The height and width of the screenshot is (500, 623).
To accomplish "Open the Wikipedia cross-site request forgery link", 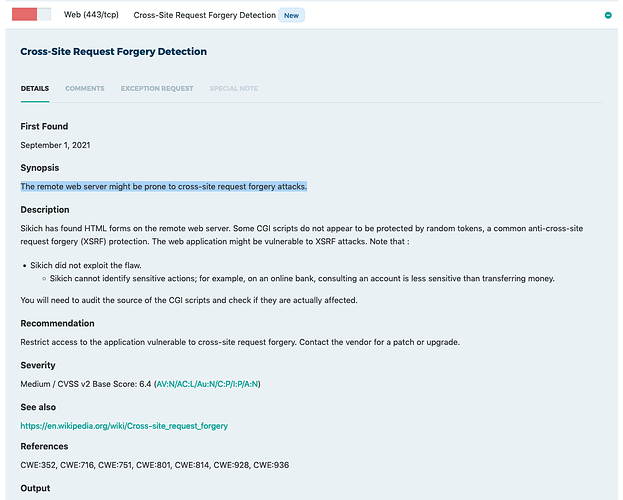I will [x=124, y=426].
